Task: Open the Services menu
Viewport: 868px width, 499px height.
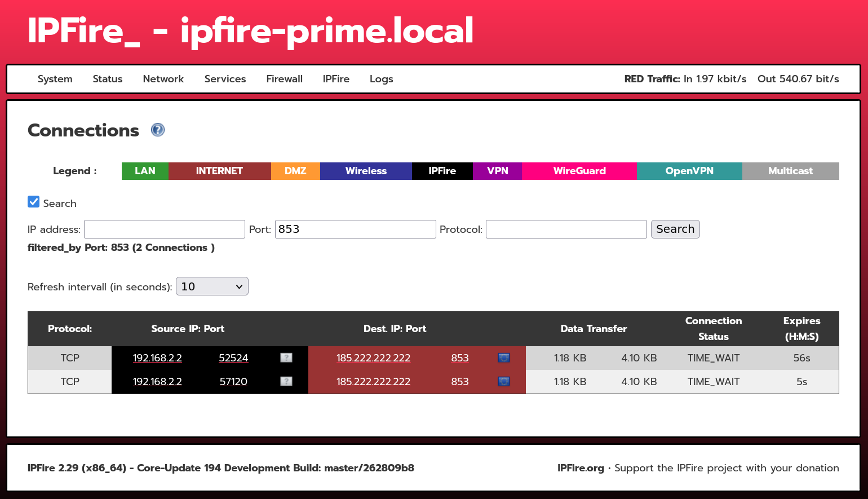Action: coord(225,79)
